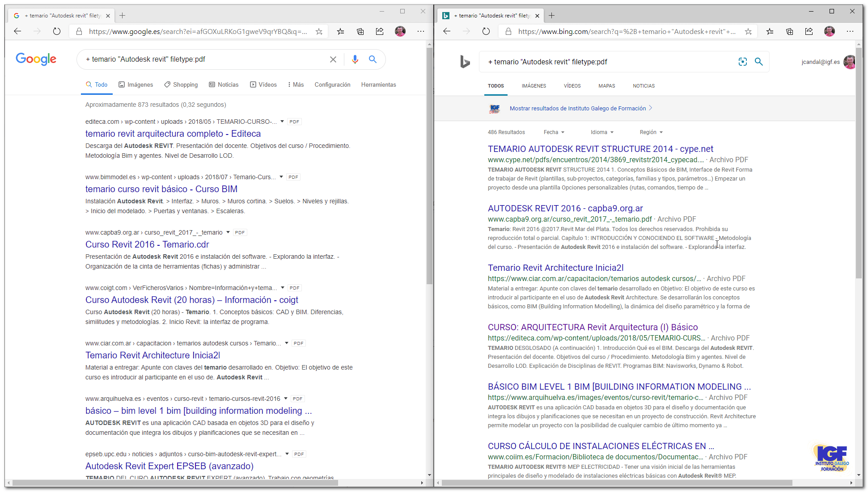Go back in the Bing browser window
868x492 pixels.
[447, 31]
